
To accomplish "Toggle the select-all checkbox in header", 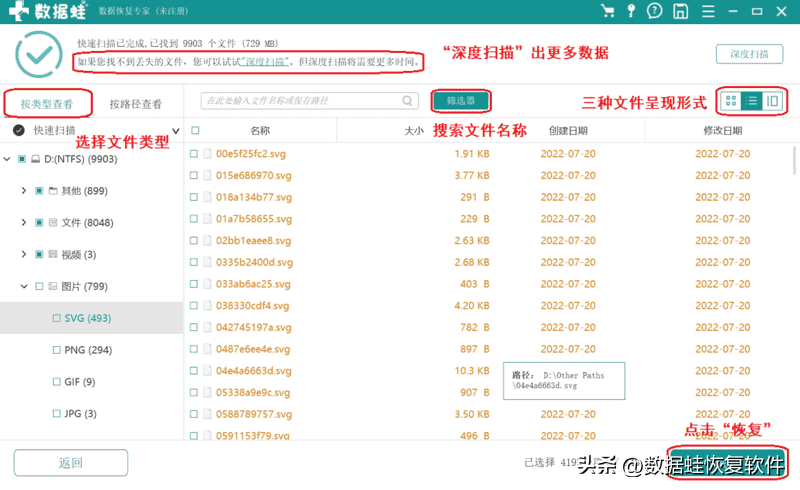I will tap(195, 131).
